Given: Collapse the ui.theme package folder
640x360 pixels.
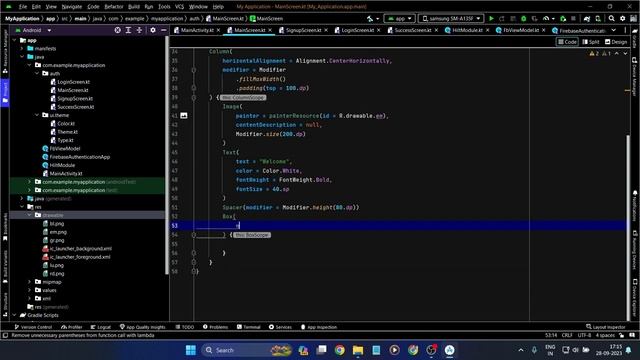Looking at the screenshot, I should tap(37, 115).
